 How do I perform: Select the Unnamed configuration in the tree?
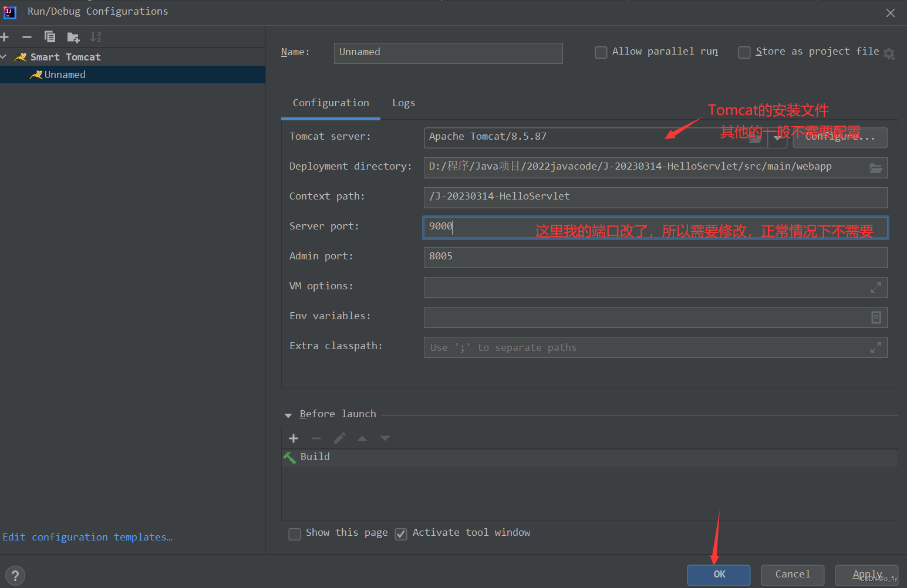133,75
